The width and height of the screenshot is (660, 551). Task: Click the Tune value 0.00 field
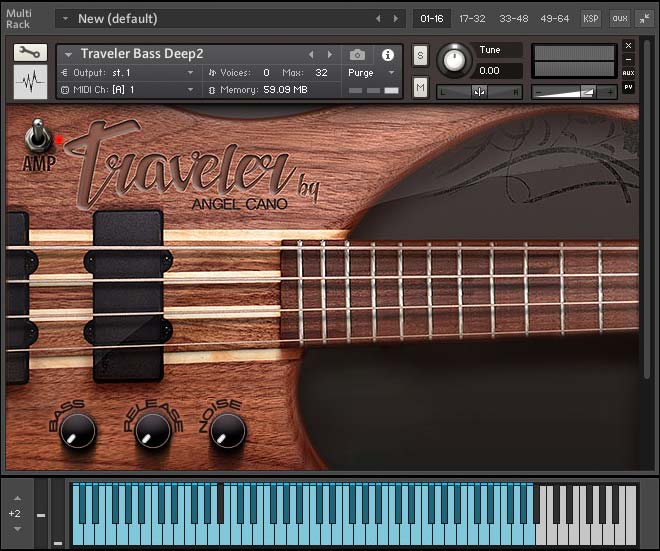point(497,71)
